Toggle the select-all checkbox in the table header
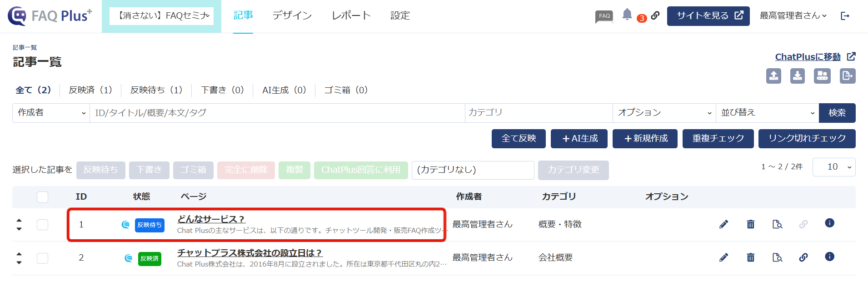Viewport: 868px width, 292px height. 42,197
